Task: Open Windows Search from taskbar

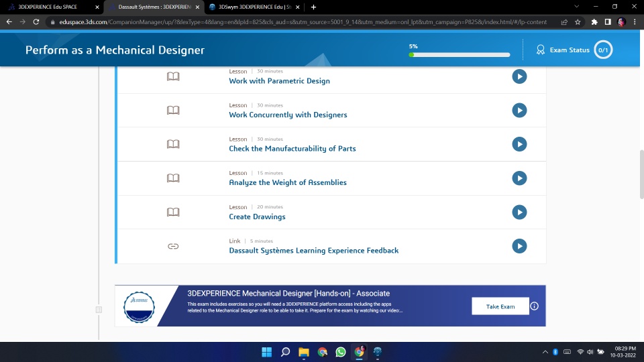Action: click(x=285, y=352)
